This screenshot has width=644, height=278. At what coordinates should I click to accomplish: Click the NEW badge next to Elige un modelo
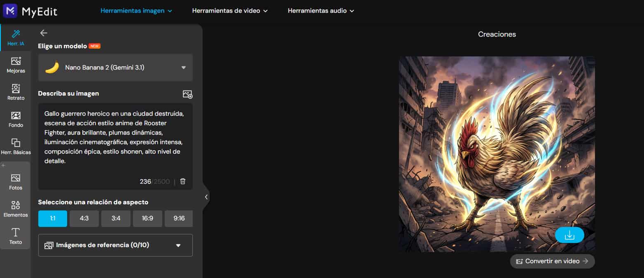[95, 46]
